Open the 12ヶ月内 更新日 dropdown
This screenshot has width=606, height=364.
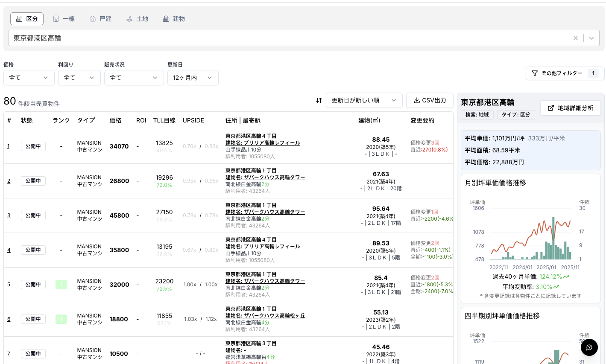(193, 78)
